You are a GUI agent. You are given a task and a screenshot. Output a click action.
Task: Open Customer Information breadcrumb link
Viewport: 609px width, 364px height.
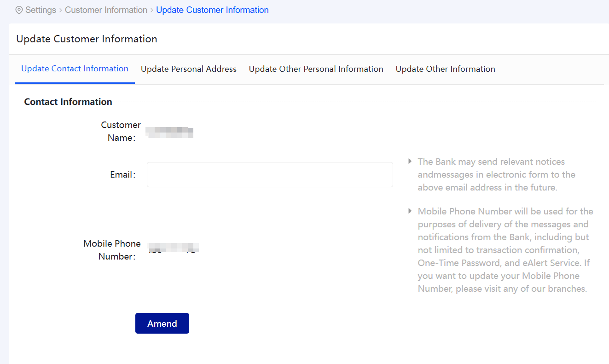(x=106, y=10)
